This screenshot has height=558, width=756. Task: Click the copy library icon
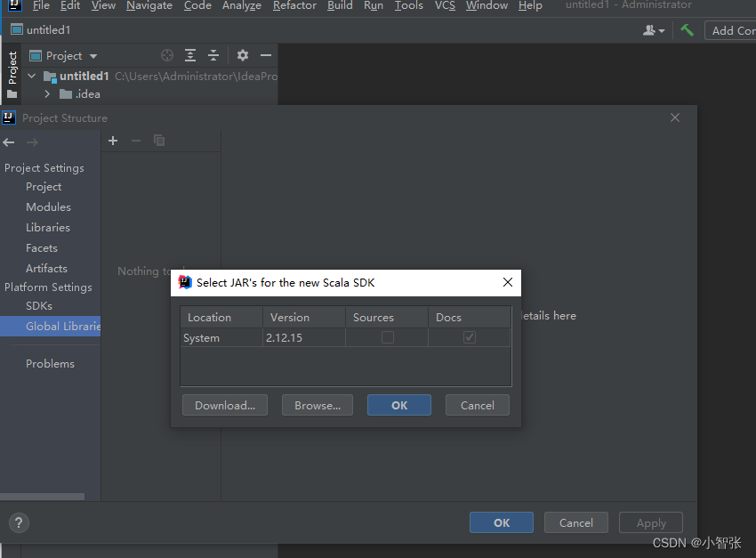click(159, 141)
